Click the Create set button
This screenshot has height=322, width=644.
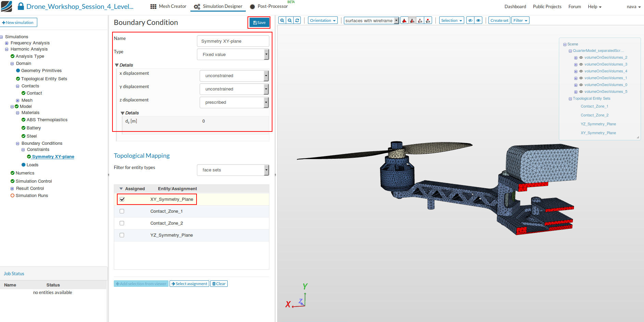coord(499,20)
